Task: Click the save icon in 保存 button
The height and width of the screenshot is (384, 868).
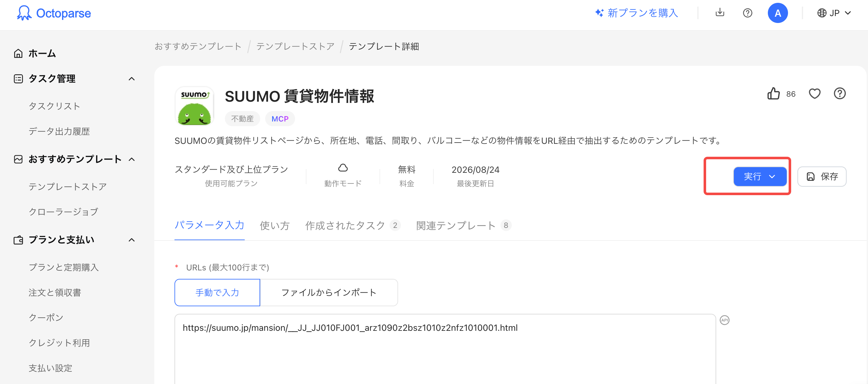Action: pyautogui.click(x=811, y=177)
